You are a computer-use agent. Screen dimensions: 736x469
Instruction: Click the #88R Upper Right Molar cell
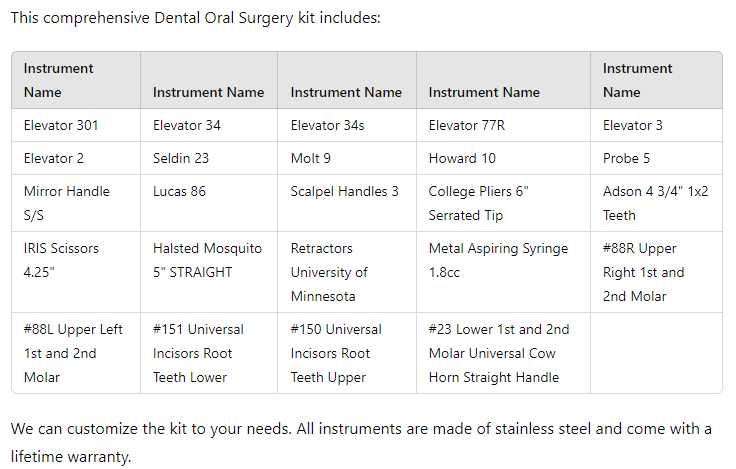click(x=644, y=272)
